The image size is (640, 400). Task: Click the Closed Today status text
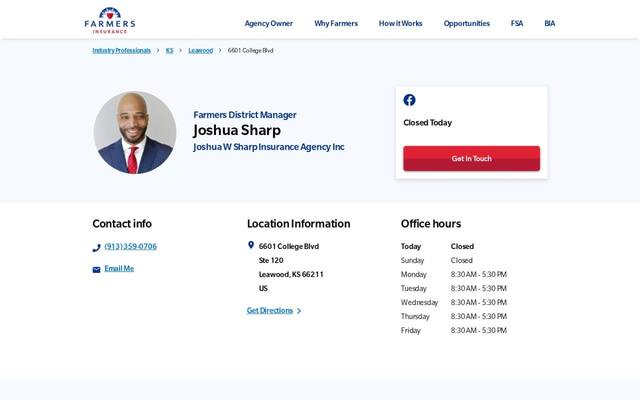[x=427, y=123]
